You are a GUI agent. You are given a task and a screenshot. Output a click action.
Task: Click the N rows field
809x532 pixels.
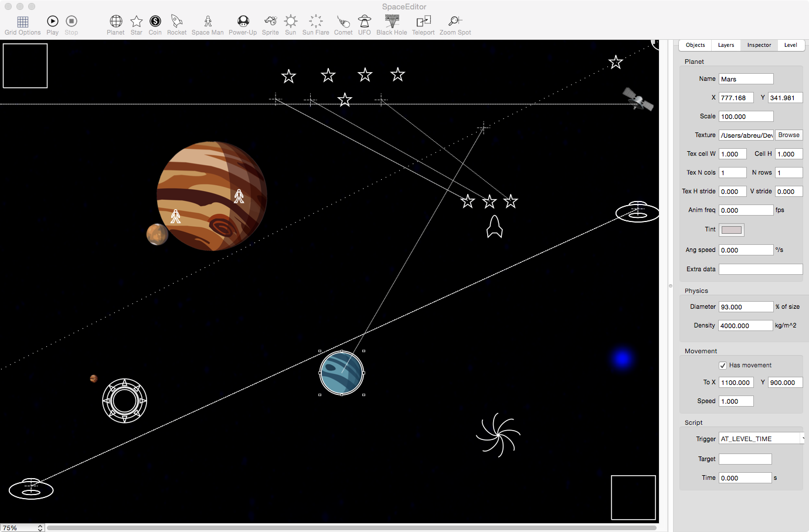(789, 173)
